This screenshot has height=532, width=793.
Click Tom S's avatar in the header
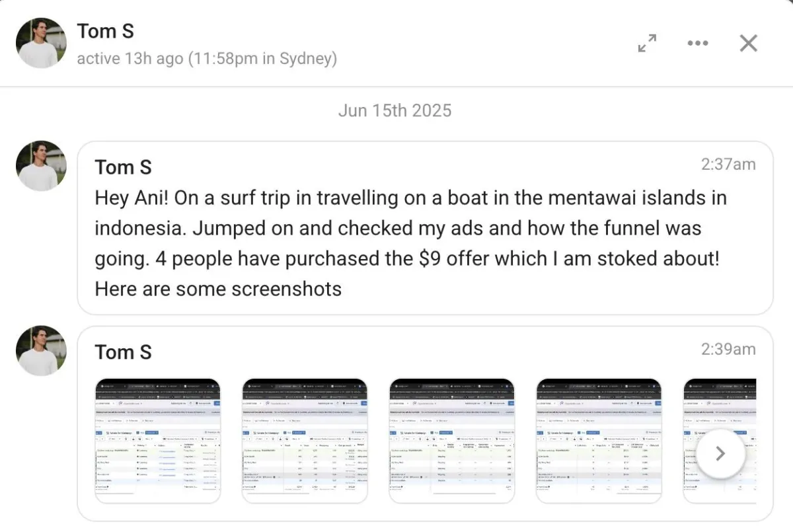[x=41, y=43]
